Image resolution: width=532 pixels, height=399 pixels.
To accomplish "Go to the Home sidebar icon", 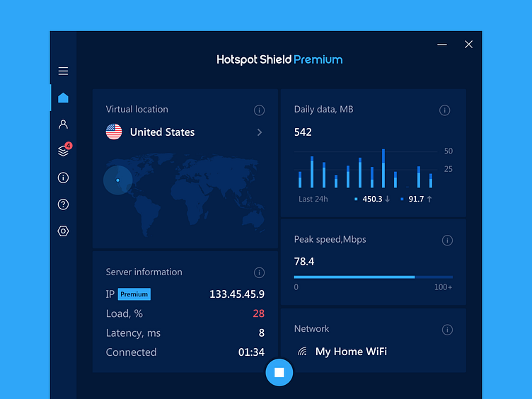I will click(x=63, y=98).
